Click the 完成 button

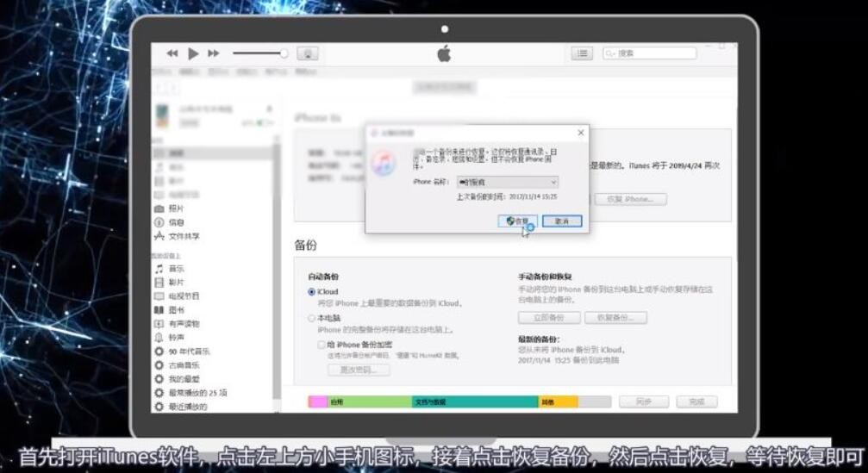point(697,402)
